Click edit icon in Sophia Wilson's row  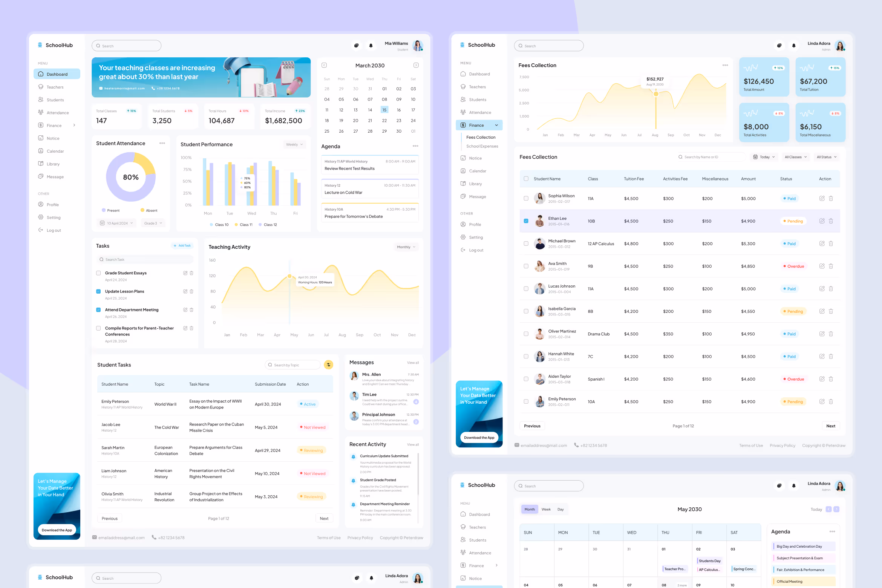click(x=822, y=198)
